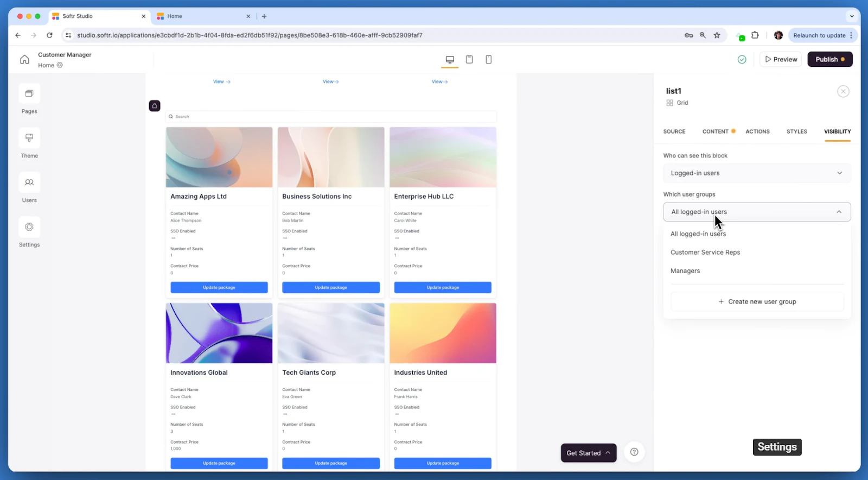Select 'Customer Service Reps' option
Viewport: 868px width, 480px height.
[x=705, y=252]
